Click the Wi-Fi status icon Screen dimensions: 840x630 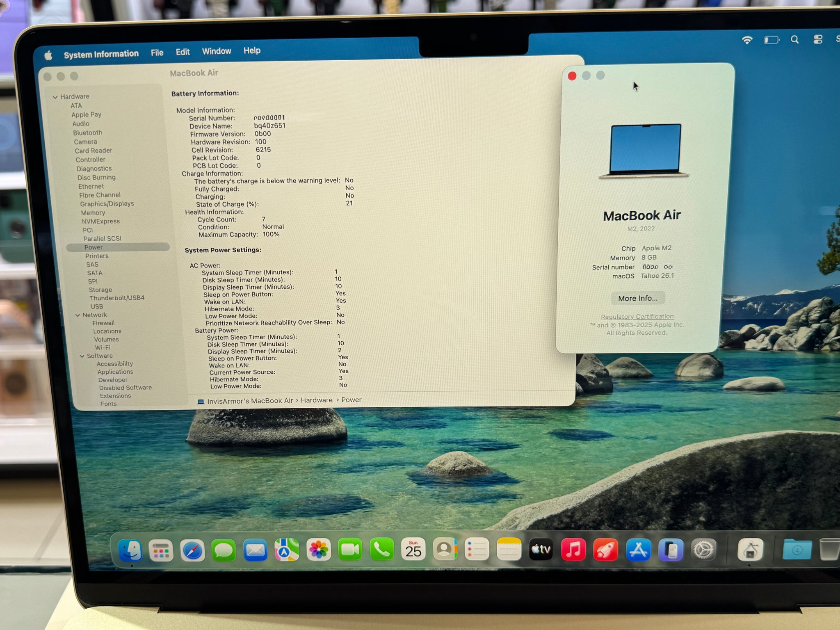pyautogui.click(x=747, y=40)
